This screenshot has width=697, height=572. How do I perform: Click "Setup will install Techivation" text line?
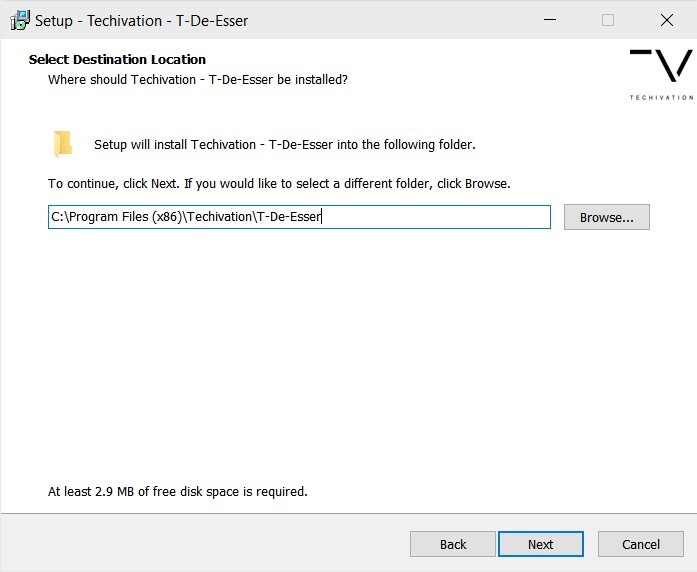tap(285, 144)
